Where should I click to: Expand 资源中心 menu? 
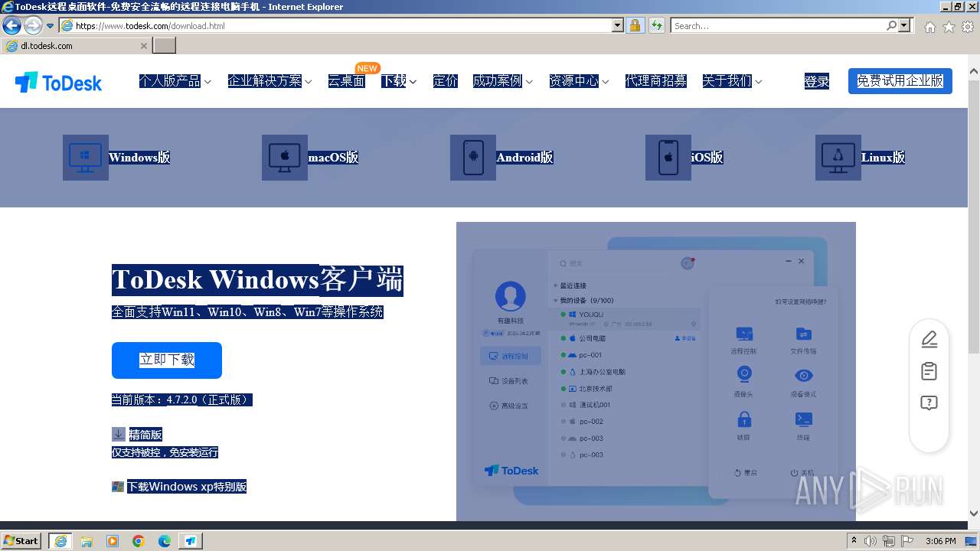coord(580,81)
